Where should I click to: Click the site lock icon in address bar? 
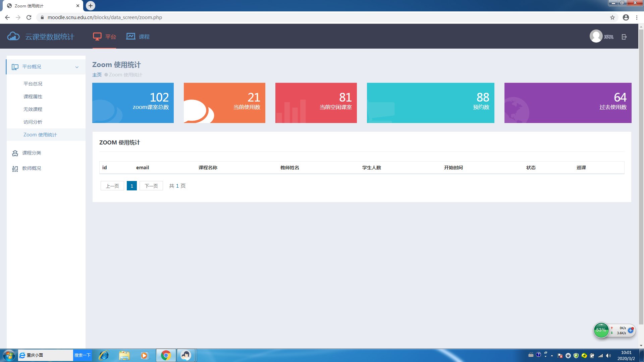[42, 17]
